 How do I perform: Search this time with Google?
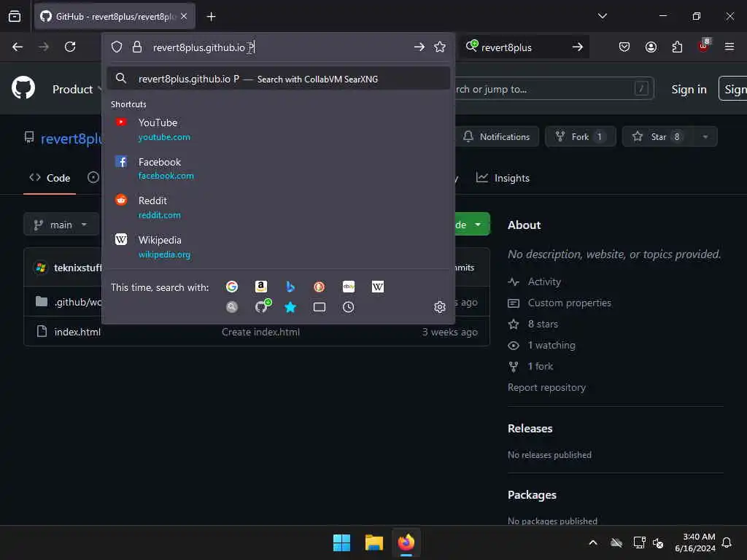[232, 287]
